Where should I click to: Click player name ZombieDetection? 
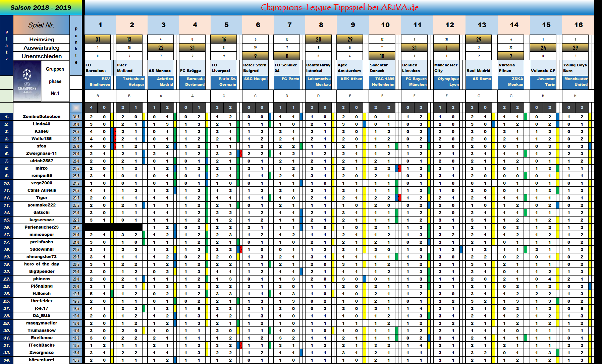(41, 117)
